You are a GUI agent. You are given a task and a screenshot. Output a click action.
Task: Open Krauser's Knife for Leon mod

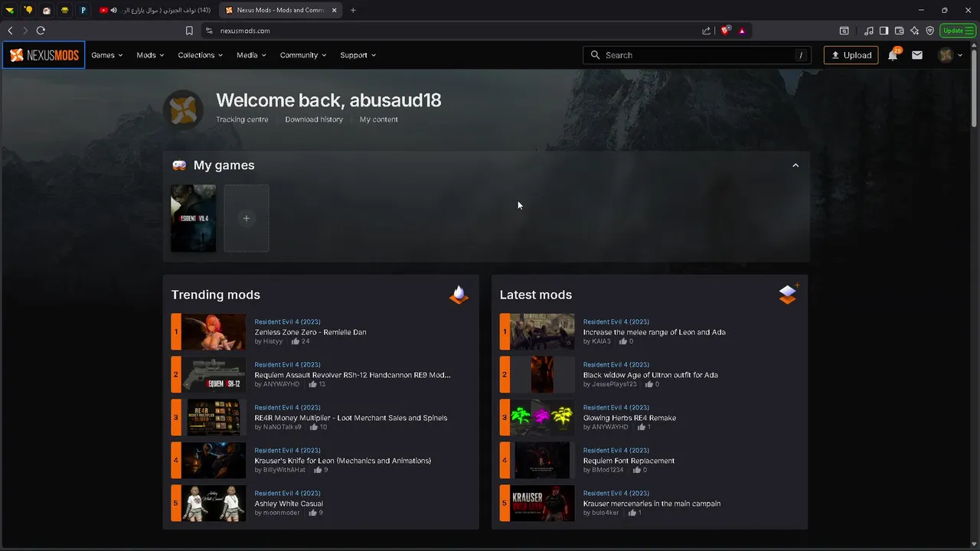[343, 461]
